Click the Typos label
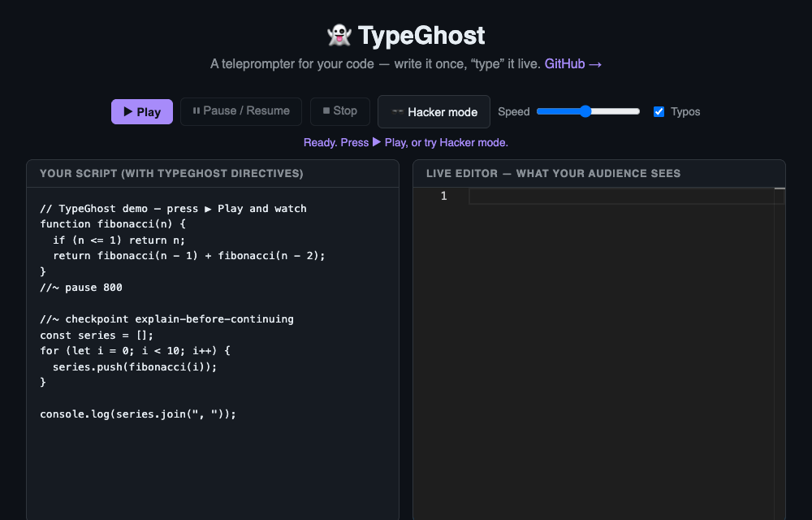812x520 pixels. click(x=685, y=112)
